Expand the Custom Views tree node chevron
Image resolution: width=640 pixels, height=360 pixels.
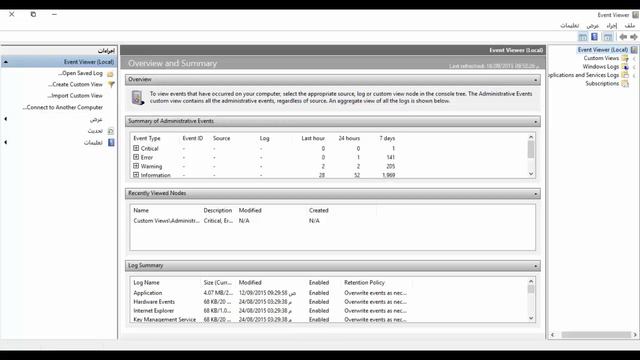[x=634, y=58]
